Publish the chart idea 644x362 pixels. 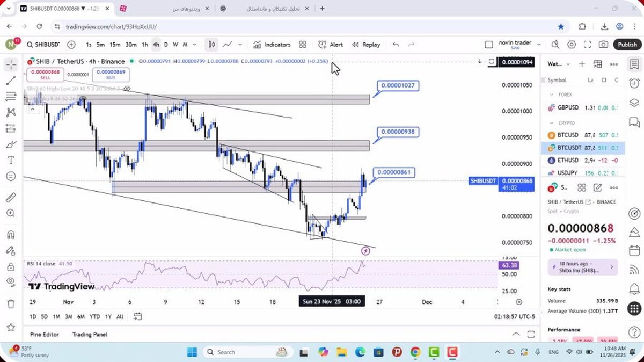click(627, 45)
